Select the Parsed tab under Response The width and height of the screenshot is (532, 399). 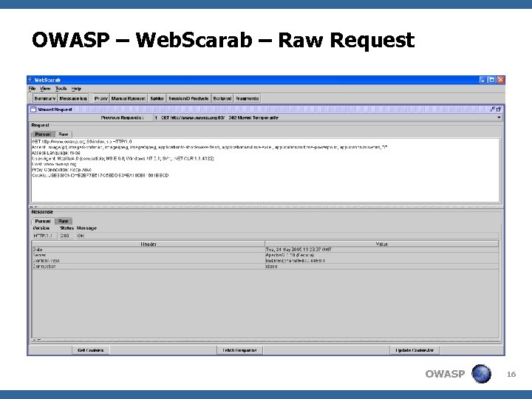(x=43, y=221)
